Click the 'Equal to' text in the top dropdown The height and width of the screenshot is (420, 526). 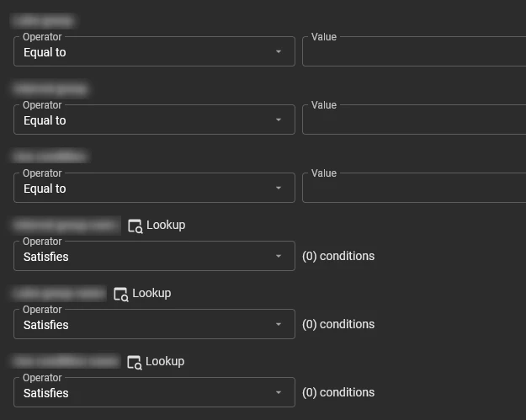click(x=45, y=52)
